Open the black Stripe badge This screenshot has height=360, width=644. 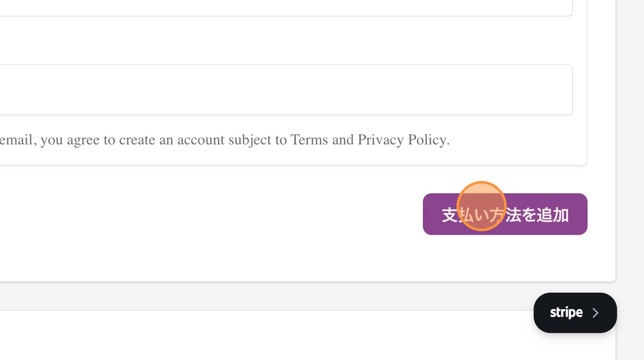click(x=575, y=312)
